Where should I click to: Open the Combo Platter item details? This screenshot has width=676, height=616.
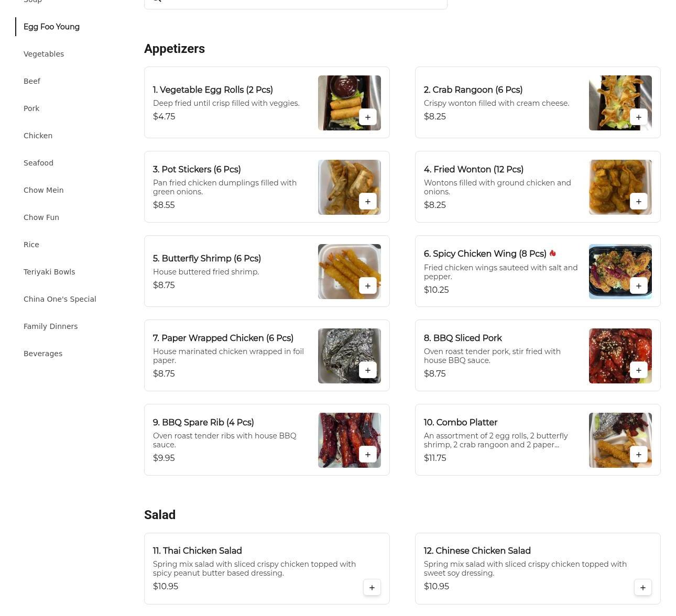tap(460, 422)
